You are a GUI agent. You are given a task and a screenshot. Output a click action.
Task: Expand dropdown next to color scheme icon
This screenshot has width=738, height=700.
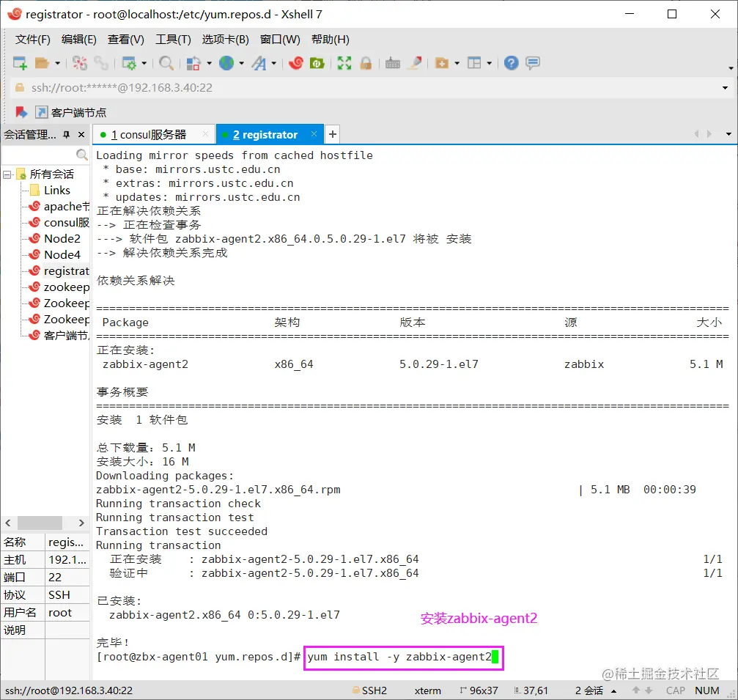point(209,63)
